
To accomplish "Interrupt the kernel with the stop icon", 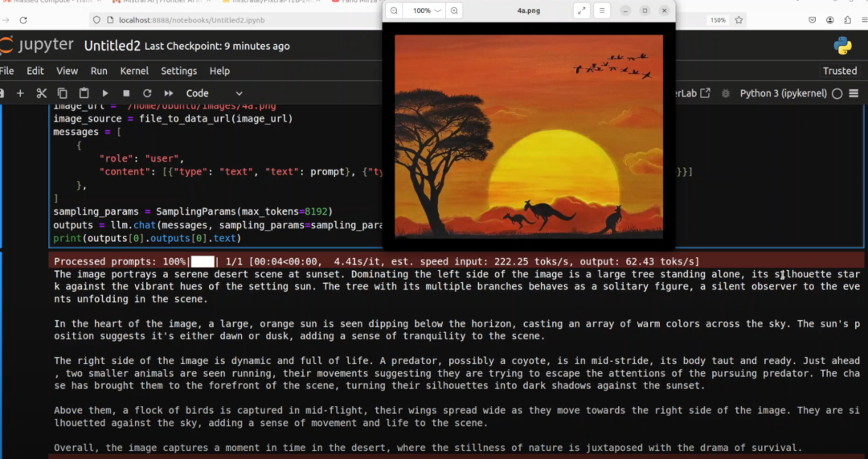I will coord(126,93).
